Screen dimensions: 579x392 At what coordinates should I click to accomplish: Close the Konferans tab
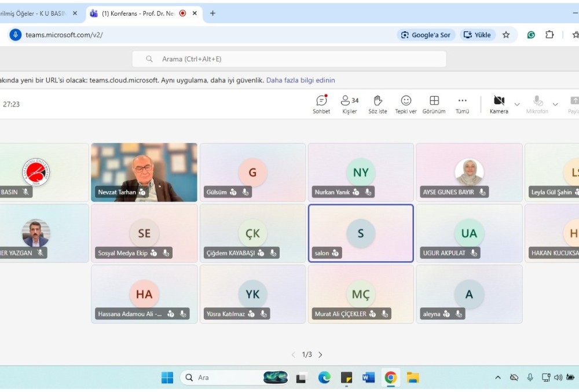point(195,13)
